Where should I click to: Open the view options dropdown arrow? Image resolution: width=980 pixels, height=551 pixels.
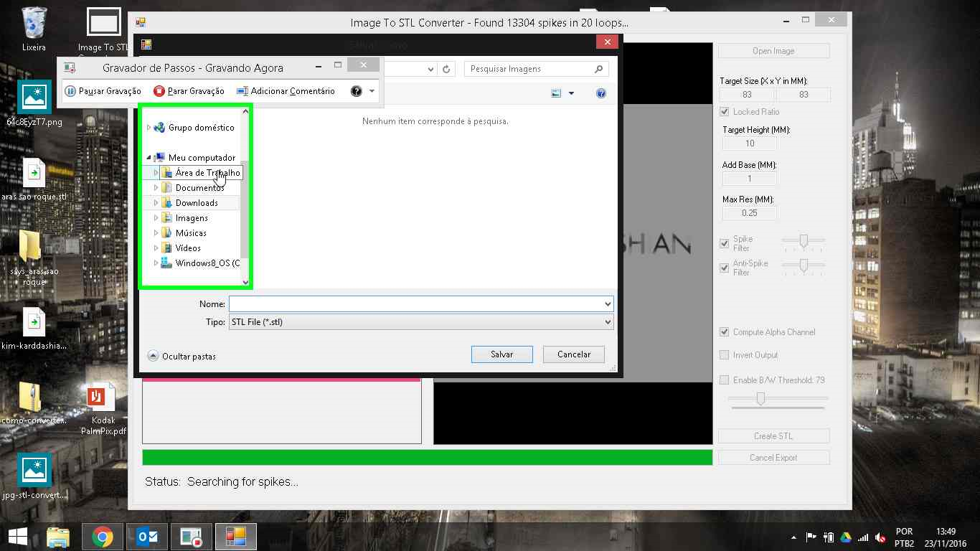point(571,93)
